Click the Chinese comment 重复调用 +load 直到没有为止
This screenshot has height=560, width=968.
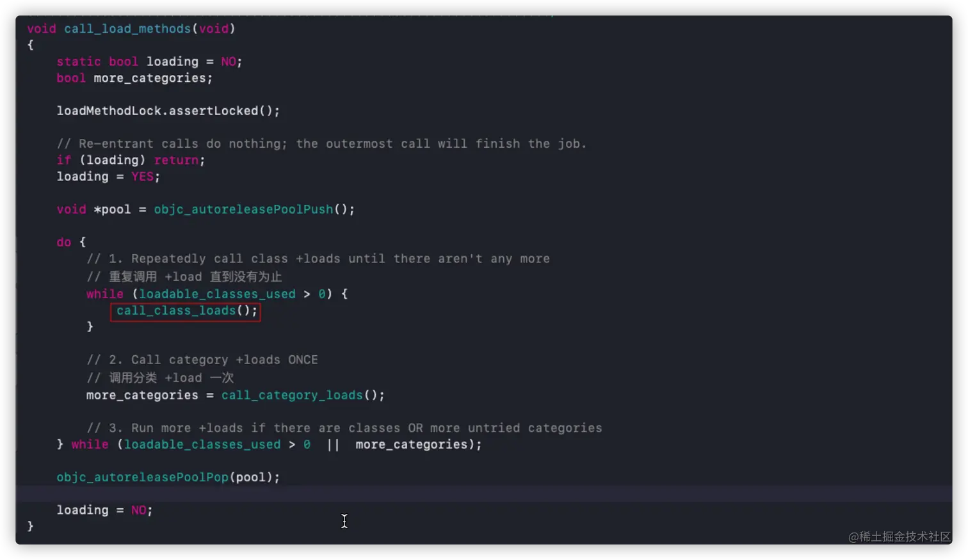184,276
